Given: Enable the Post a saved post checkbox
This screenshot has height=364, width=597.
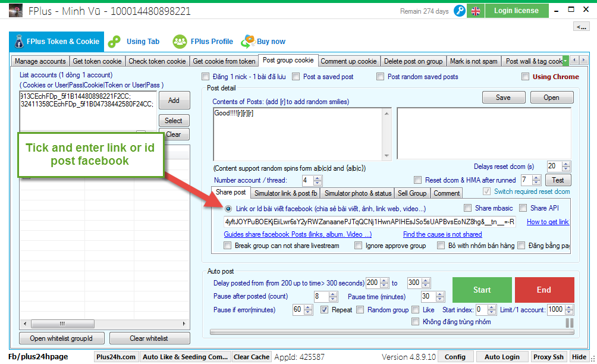Looking at the screenshot, I should pyautogui.click(x=296, y=77).
